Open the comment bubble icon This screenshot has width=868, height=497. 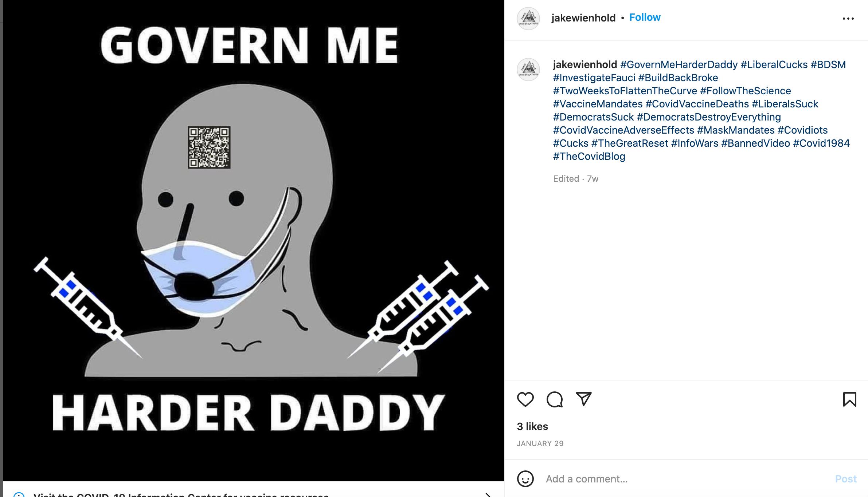tap(555, 399)
